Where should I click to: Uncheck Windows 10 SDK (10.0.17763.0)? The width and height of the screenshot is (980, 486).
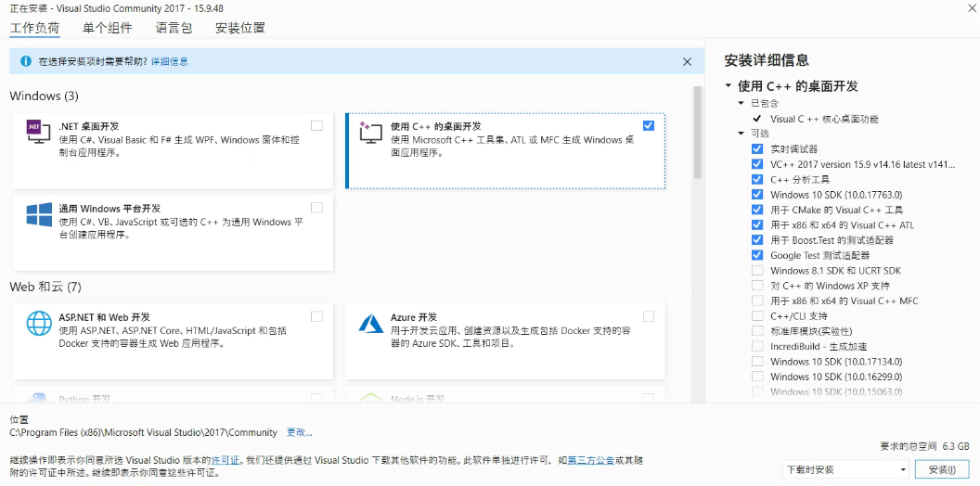757,194
